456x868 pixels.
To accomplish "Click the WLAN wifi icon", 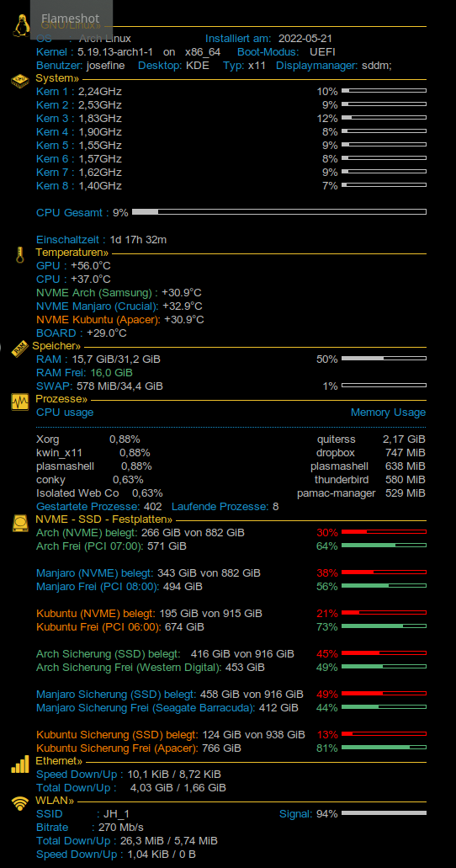I will (x=20, y=804).
